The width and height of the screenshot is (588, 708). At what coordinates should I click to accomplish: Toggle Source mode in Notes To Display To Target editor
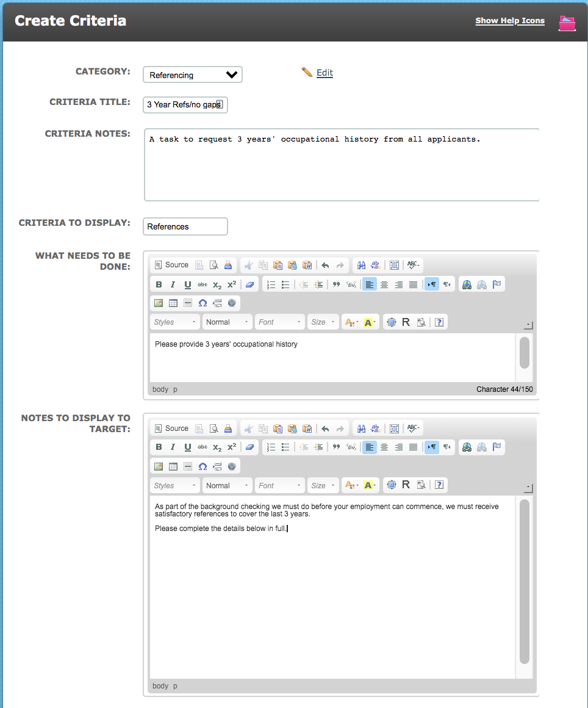coord(171,428)
